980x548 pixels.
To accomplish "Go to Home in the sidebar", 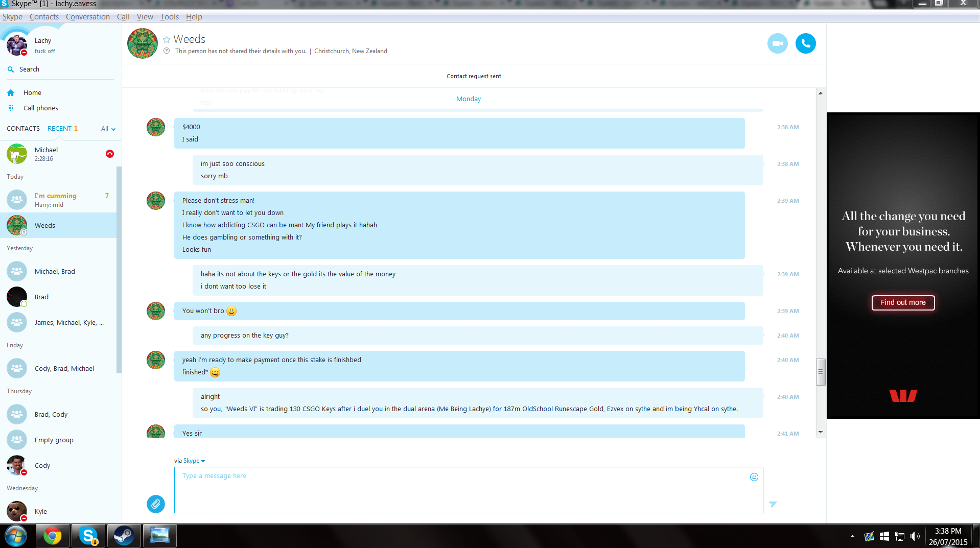I will [32, 93].
